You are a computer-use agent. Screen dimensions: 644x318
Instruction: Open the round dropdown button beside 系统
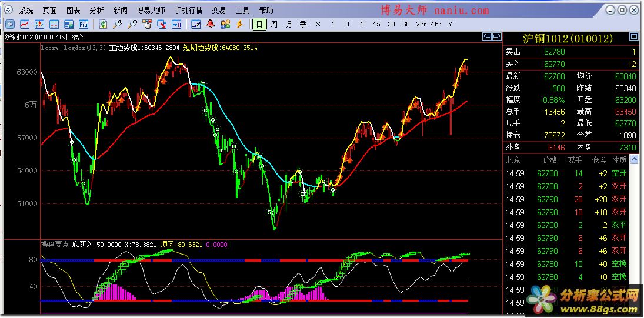(9, 11)
